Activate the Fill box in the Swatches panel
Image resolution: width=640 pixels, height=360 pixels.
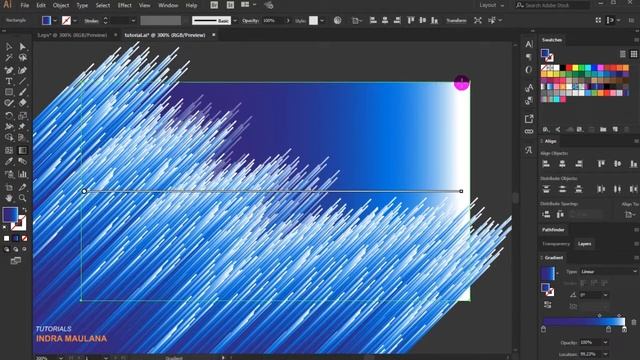[x=544, y=53]
